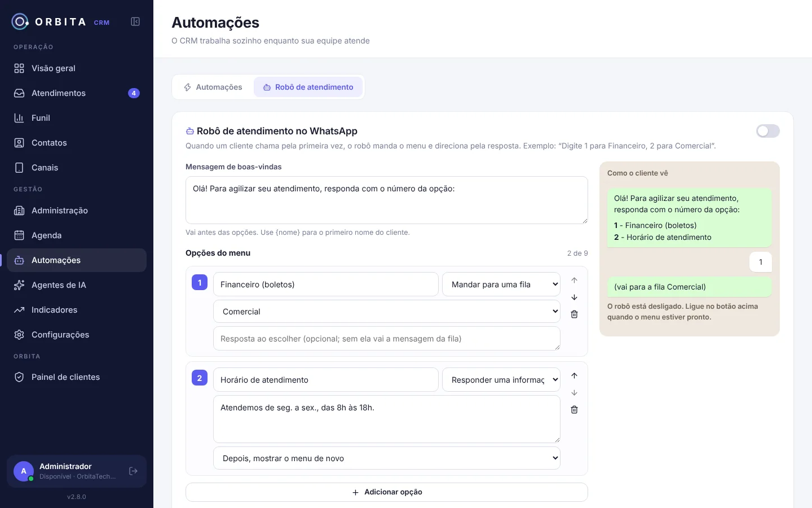Open 'Depois, mostrar o menu de novo' dropdown
The image size is (812, 508).
pyautogui.click(x=387, y=458)
